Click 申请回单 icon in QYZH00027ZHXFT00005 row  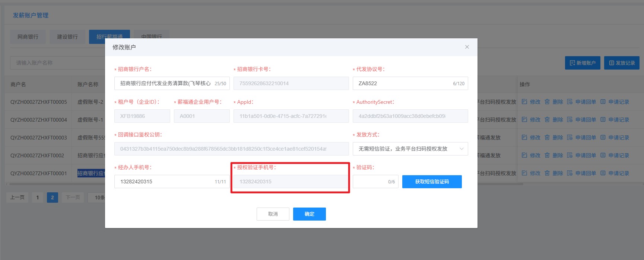pyautogui.click(x=570, y=102)
